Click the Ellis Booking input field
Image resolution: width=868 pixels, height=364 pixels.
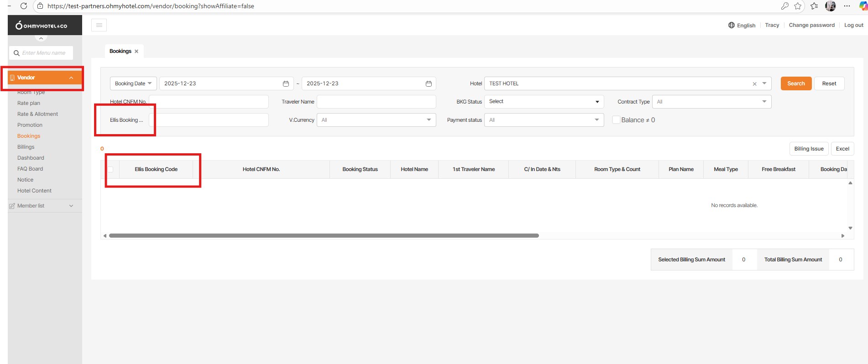pos(209,120)
